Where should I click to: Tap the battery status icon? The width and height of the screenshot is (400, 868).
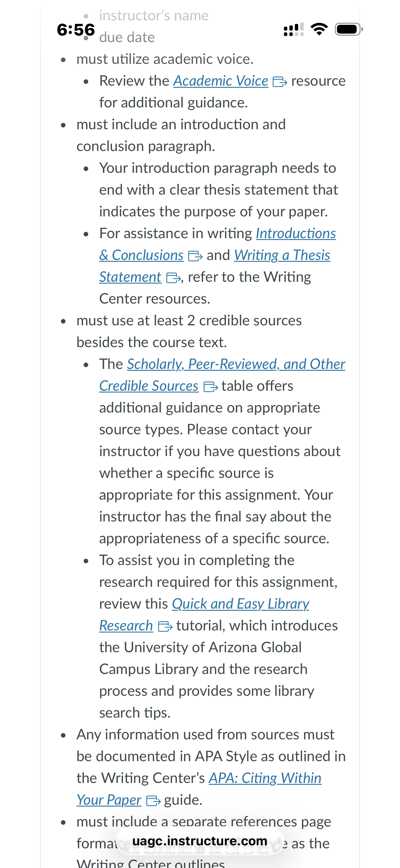tap(349, 29)
